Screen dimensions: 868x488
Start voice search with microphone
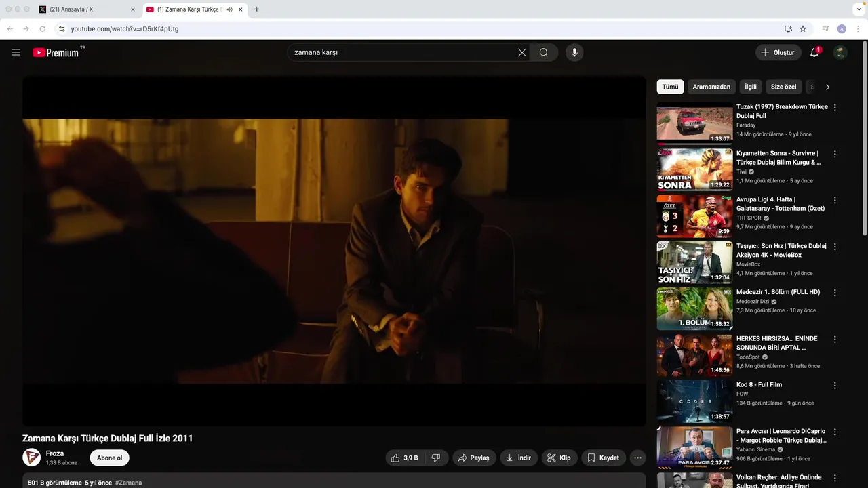click(x=574, y=52)
